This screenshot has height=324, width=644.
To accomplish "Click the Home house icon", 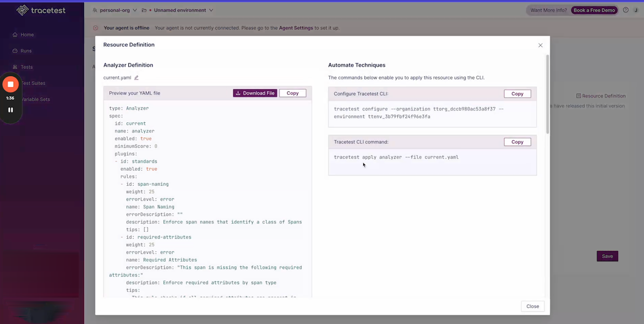I will tap(15, 35).
